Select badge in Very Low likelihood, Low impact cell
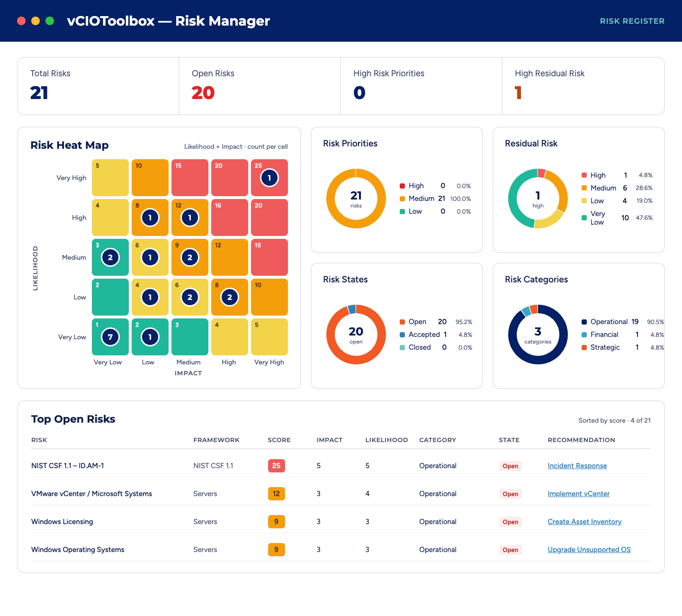This screenshot has height=616, width=682. point(150,337)
